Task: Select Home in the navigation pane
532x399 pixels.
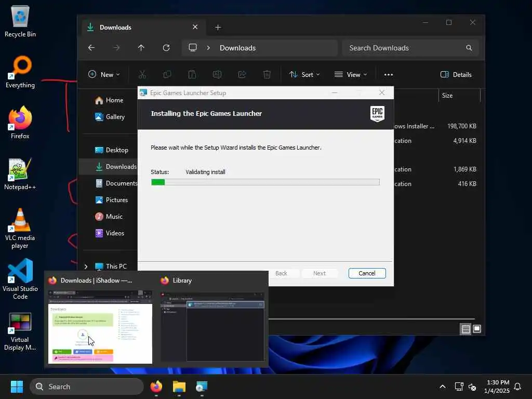Action: pos(109,100)
